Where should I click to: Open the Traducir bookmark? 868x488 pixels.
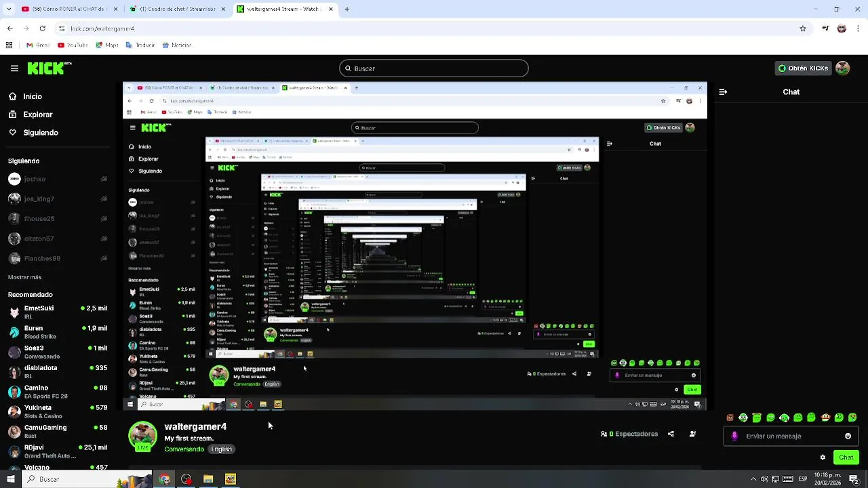click(140, 45)
